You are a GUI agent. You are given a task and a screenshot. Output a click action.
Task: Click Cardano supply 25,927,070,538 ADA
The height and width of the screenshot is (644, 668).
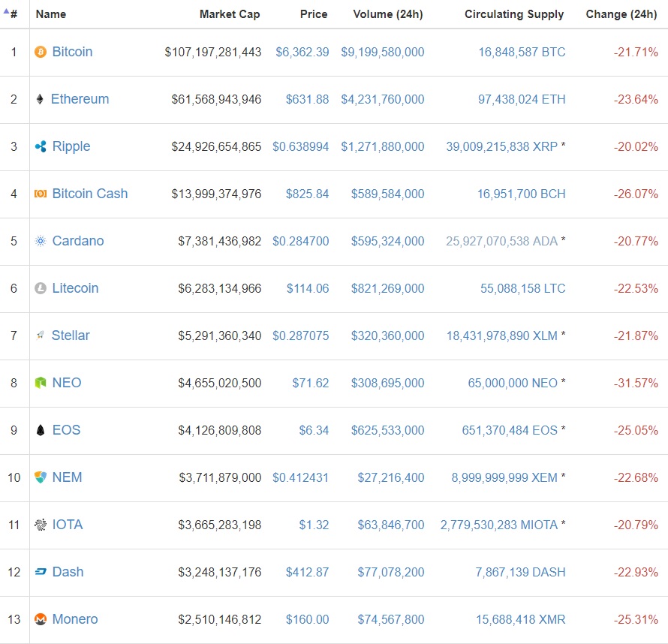point(502,242)
